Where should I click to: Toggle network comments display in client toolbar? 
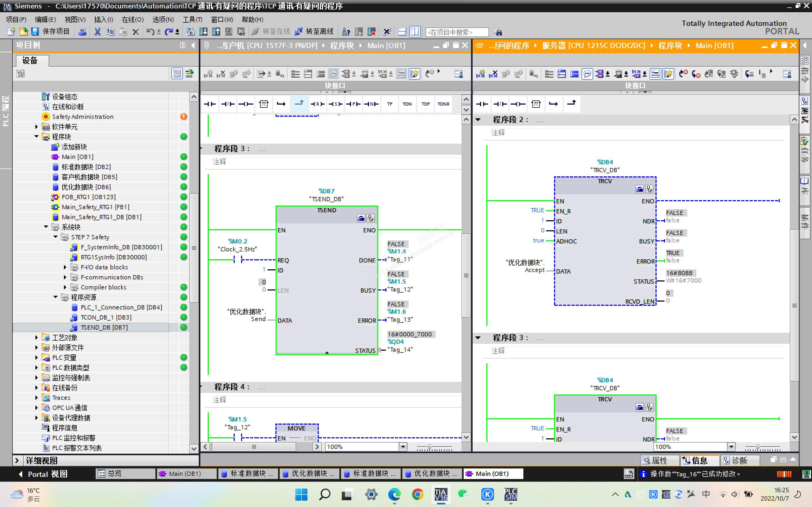tap(333, 74)
